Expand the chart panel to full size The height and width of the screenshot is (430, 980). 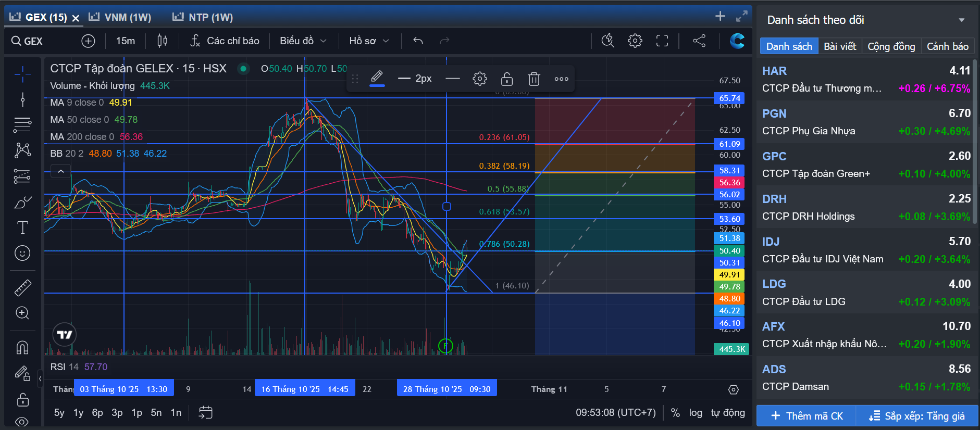pyautogui.click(x=742, y=17)
